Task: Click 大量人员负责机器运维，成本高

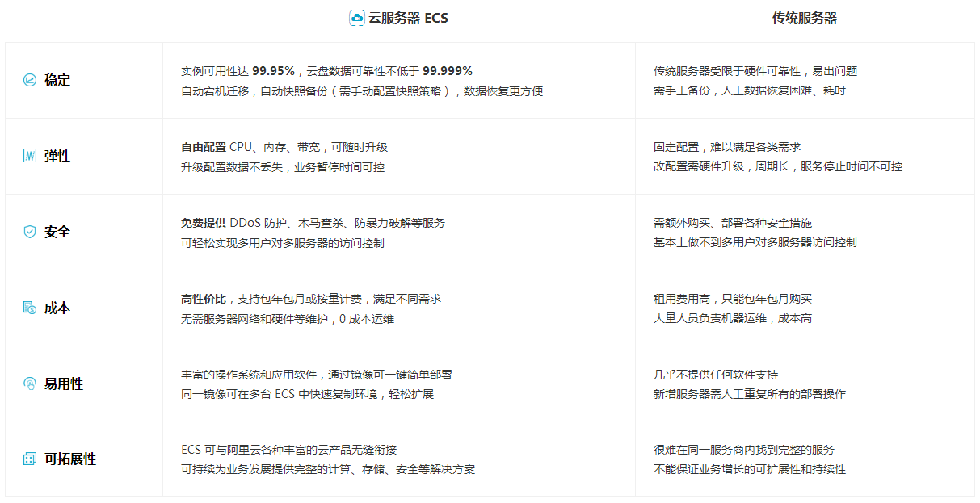Action: click(733, 318)
